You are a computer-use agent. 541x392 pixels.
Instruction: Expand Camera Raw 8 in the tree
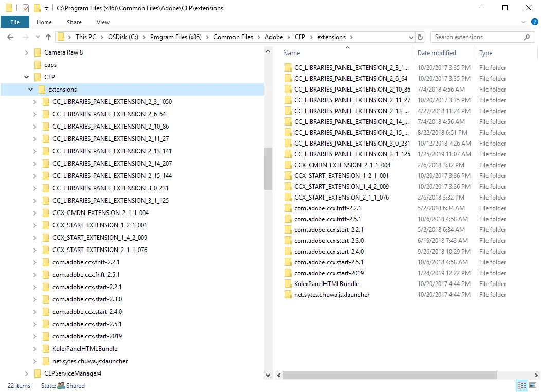point(27,52)
